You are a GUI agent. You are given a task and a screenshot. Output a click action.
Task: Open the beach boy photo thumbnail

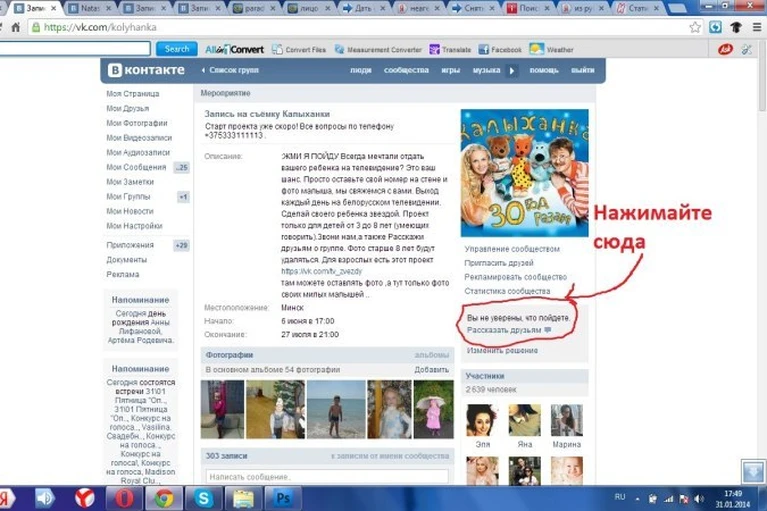336,409
